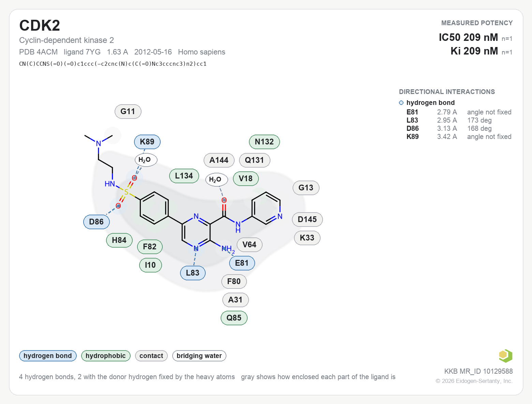Select the V18 hydrophobic residue
This screenshot has width=532, height=404.
246,178
